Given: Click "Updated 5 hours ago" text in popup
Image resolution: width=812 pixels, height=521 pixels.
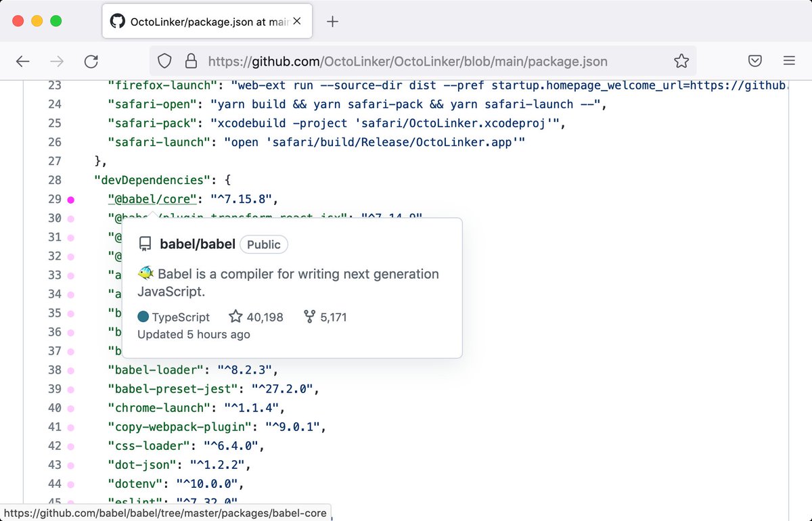Looking at the screenshot, I should click(194, 334).
